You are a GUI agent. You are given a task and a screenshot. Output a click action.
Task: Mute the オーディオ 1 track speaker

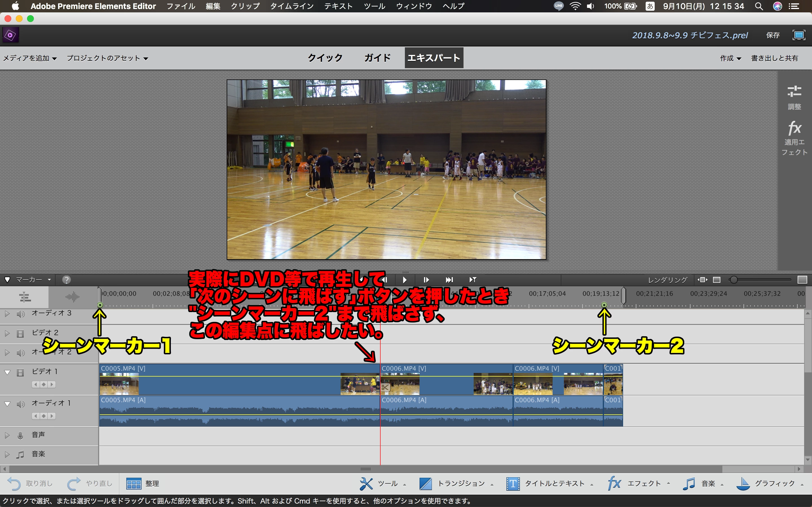tap(21, 404)
